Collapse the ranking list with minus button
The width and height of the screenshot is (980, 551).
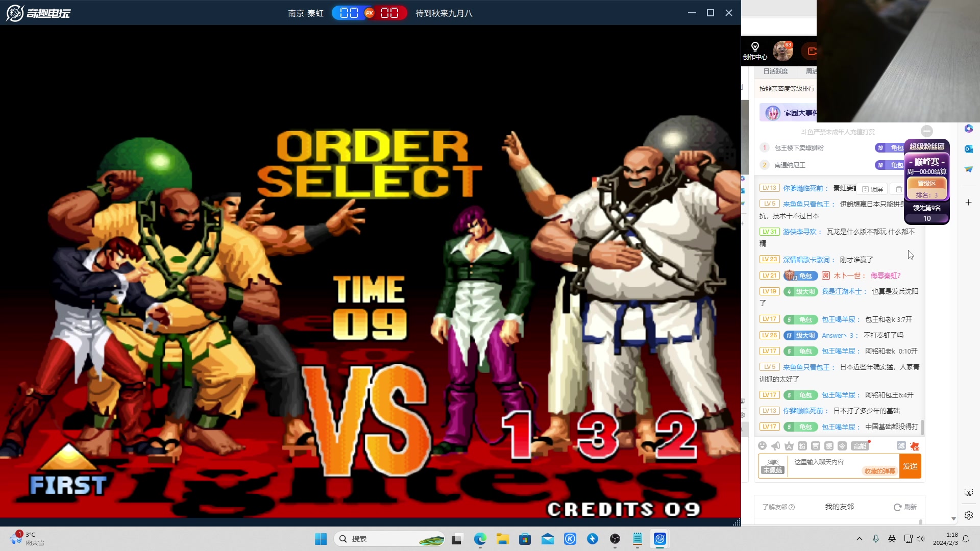927,131
